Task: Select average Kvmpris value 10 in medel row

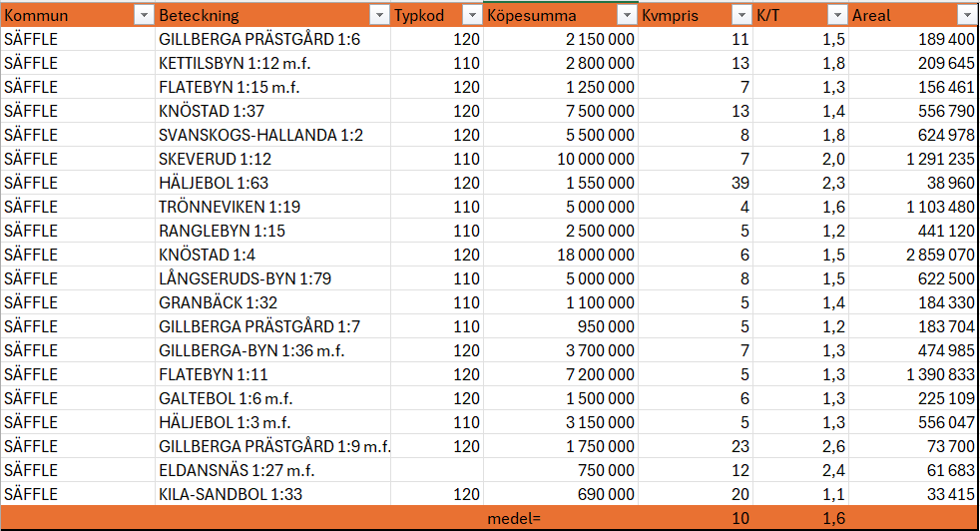Action: point(695,518)
